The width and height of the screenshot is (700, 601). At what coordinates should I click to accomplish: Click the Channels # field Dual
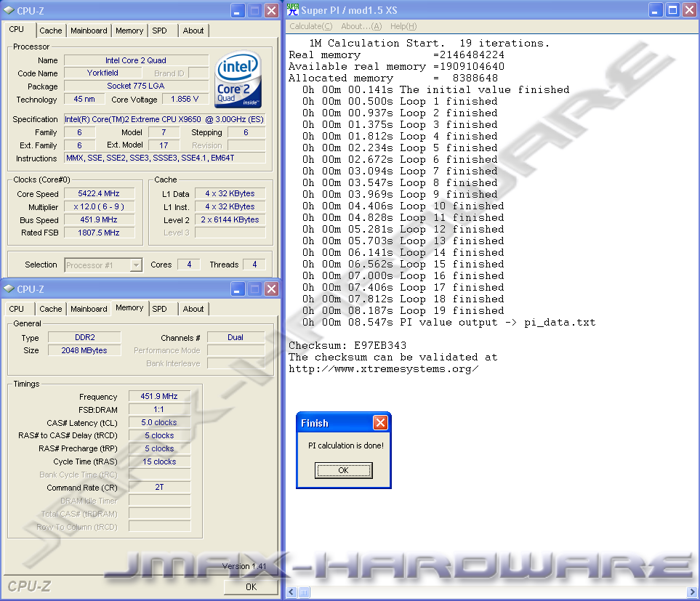[236, 337]
